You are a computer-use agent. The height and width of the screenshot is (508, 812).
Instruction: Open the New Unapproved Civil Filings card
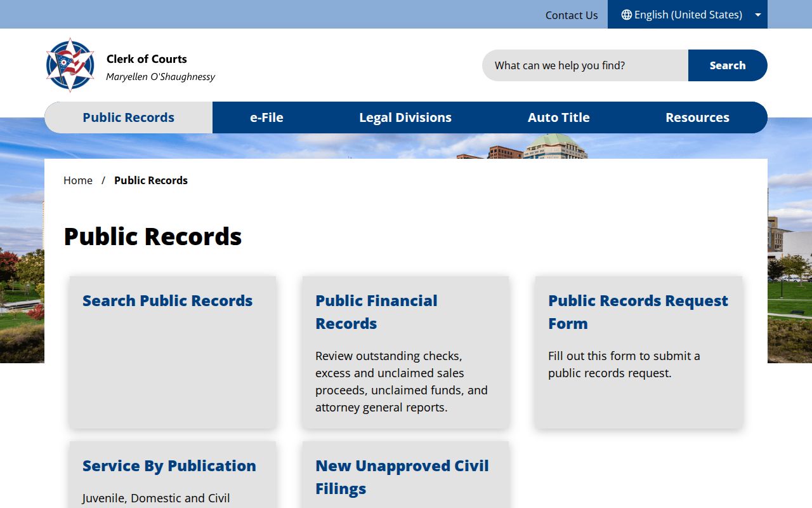click(x=405, y=474)
